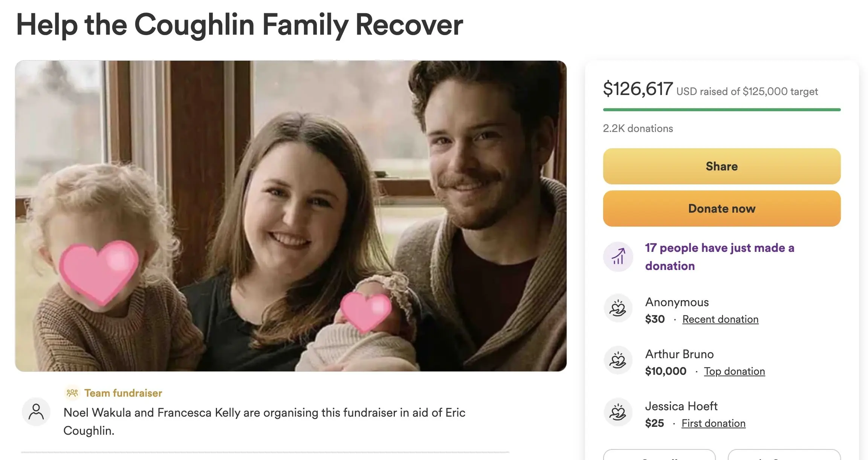The width and height of the screenshot is (868, 460).
Task: Click the green fundraising progress bar
Action: point(721,110)
